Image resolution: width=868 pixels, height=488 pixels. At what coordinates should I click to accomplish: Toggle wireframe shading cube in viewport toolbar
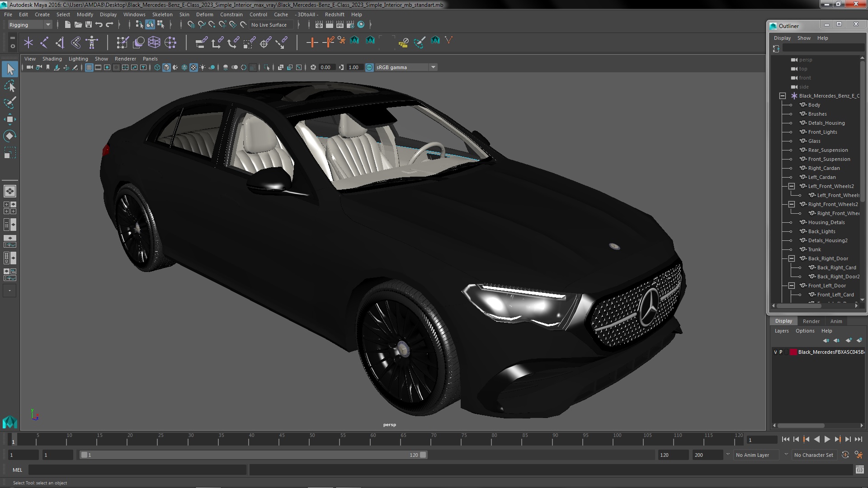click(x=157, y=67)
